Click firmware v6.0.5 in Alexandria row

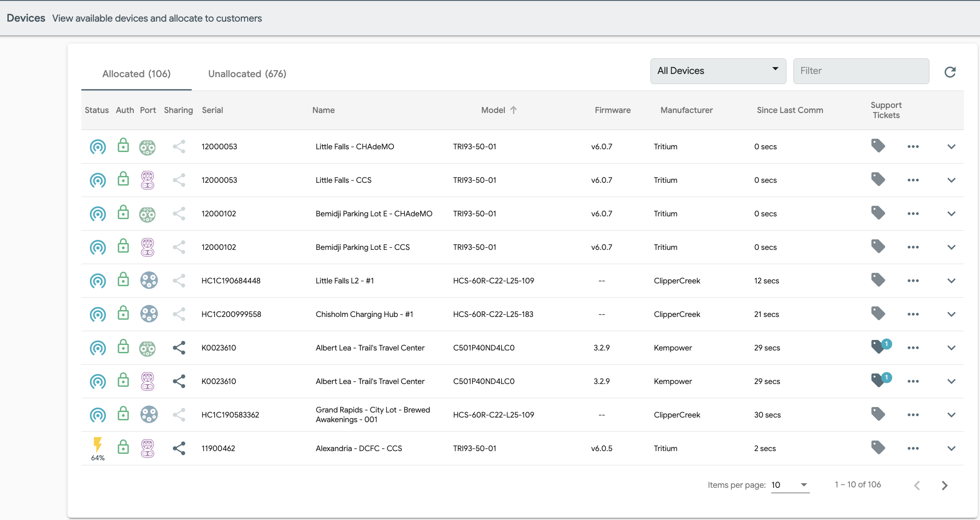[602, 448]
